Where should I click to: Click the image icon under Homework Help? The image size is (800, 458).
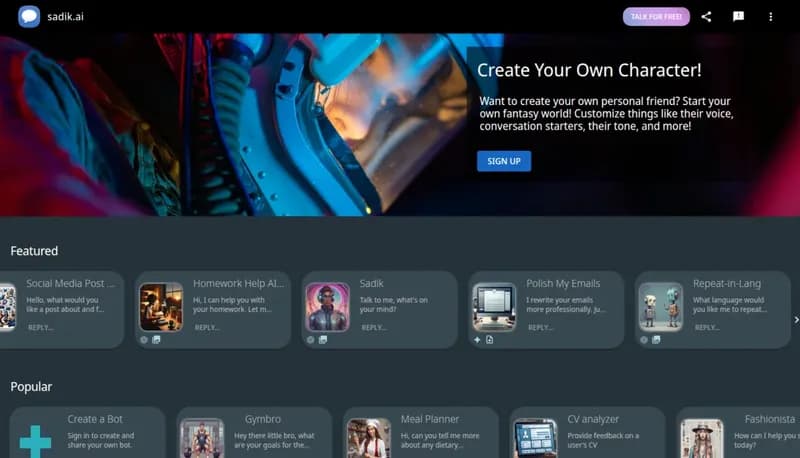pyautogui.click(x=156, y=340)
